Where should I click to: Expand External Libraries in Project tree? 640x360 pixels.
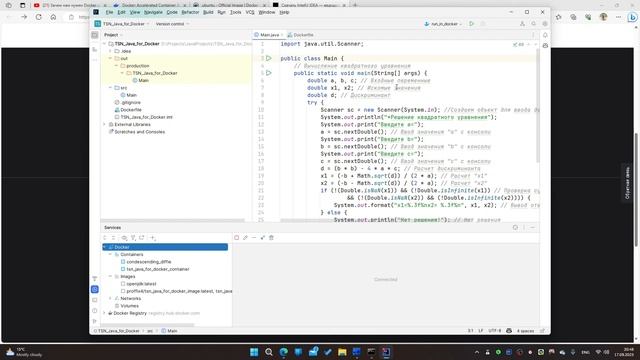104,124
